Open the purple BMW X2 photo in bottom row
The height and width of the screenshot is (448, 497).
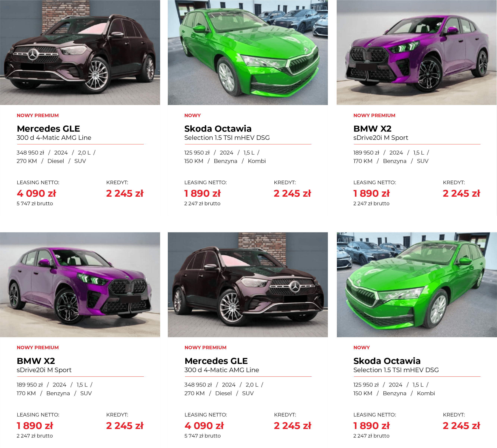click(x=80, y=284)
